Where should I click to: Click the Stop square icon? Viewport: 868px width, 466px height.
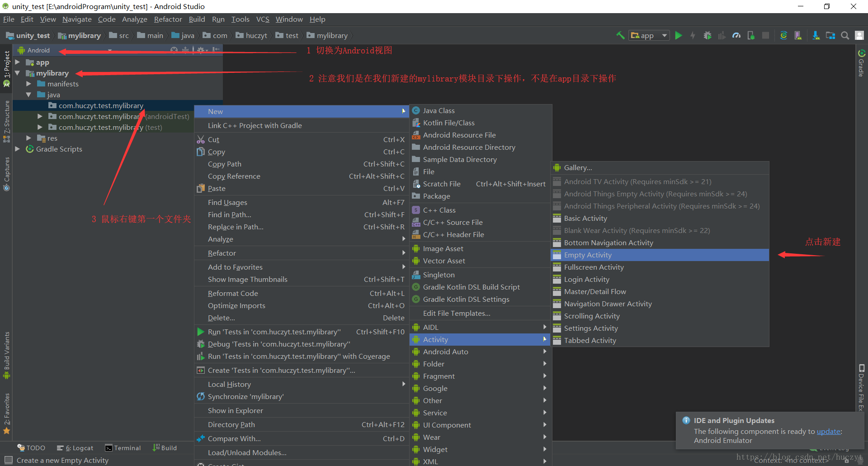coord(765,35)
